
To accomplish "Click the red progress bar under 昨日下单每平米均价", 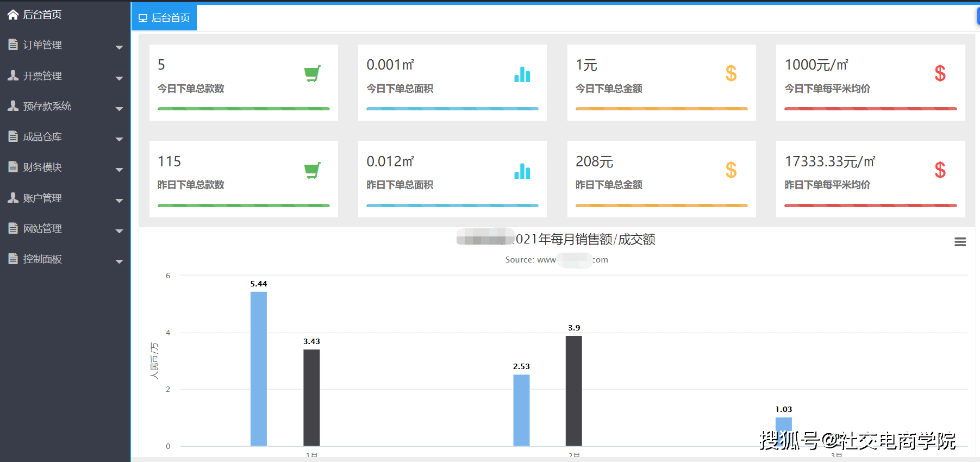I will (x=870, y=205).
